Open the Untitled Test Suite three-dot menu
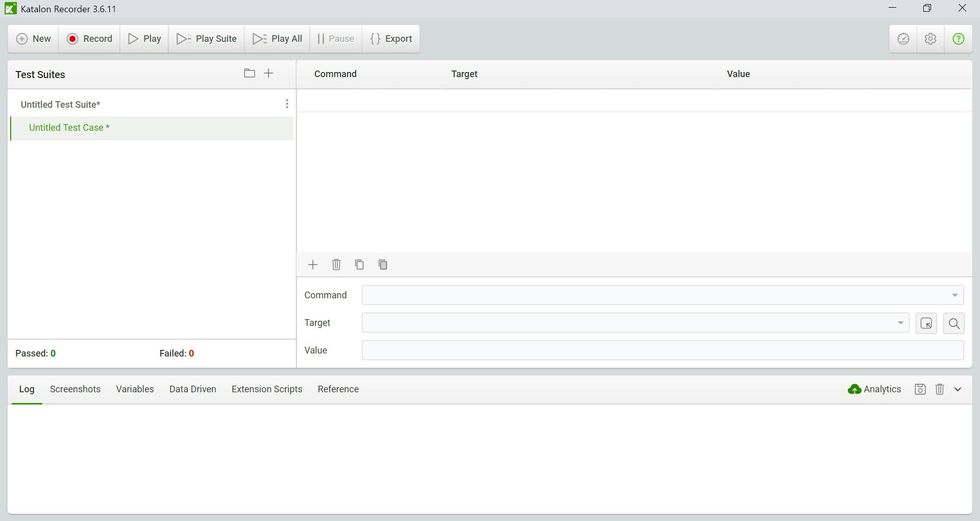980x521 pixels. tap(287, 104)
